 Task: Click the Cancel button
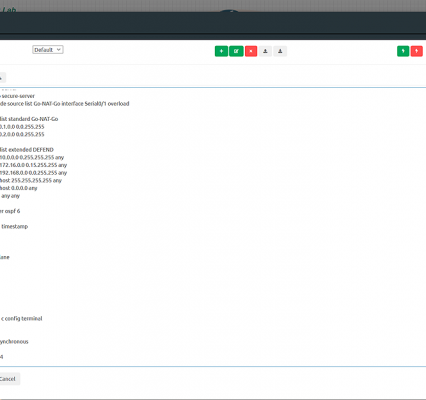8,379
